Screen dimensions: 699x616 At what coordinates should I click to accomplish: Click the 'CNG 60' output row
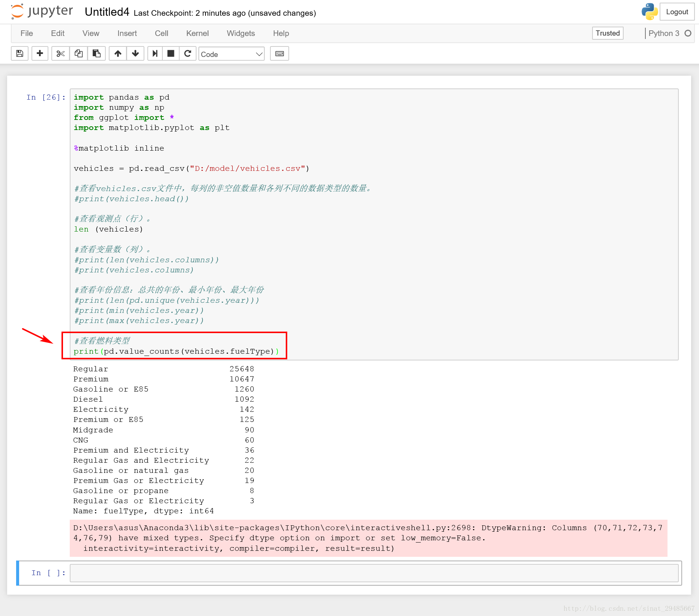click(163, 440)
